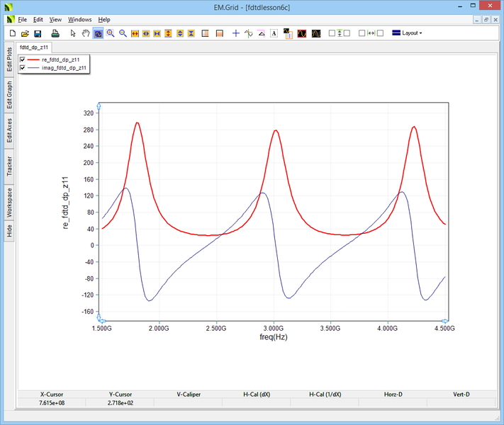Uncheck the imag_fdtd_dp_z11 plot checkbox
This screenshot has height=425, width=504.
pos(23,68)
